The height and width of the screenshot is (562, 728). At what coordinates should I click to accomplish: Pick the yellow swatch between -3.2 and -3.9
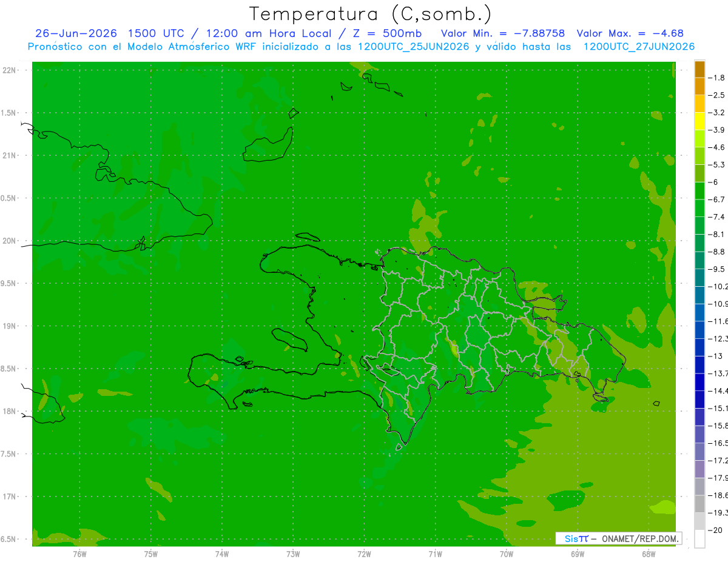click(699, 121)
